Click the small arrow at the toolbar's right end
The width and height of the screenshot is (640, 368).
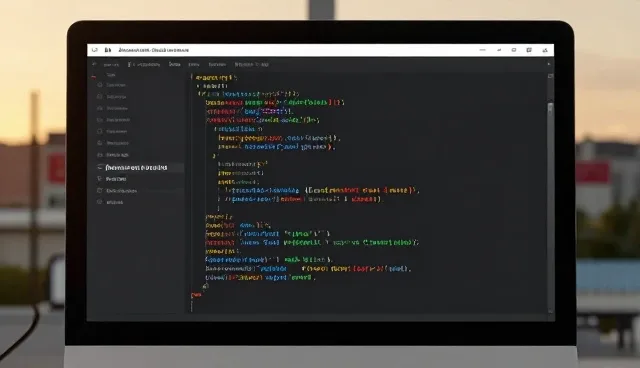coord(549,64)
